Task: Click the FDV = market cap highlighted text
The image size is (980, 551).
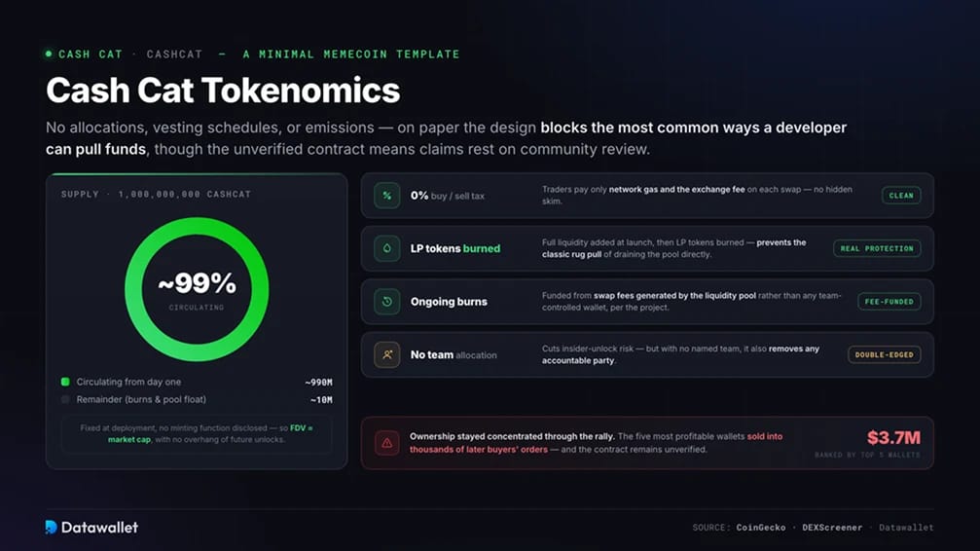Action: [x=210, y=433]
